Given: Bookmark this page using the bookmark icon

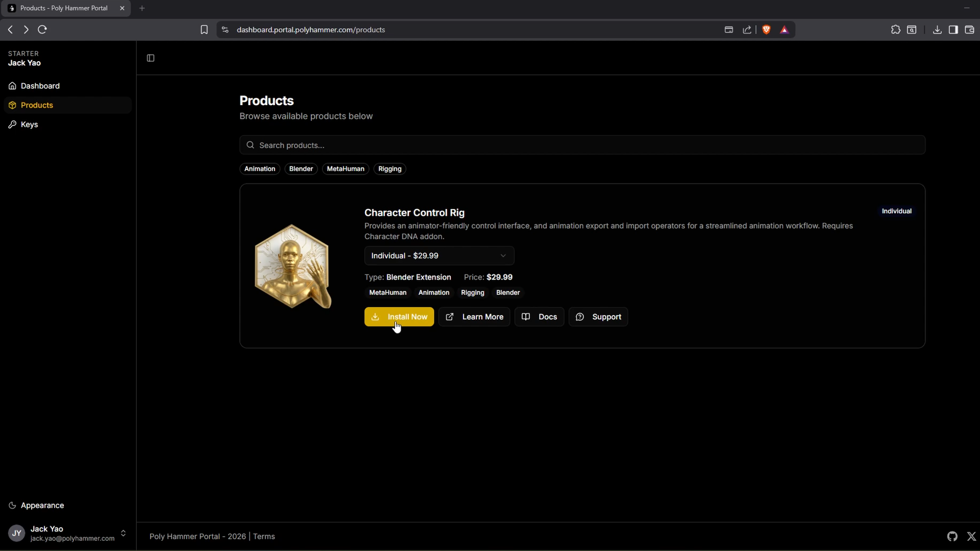Looking at the screenshot, I should click(x=204, y=30).
